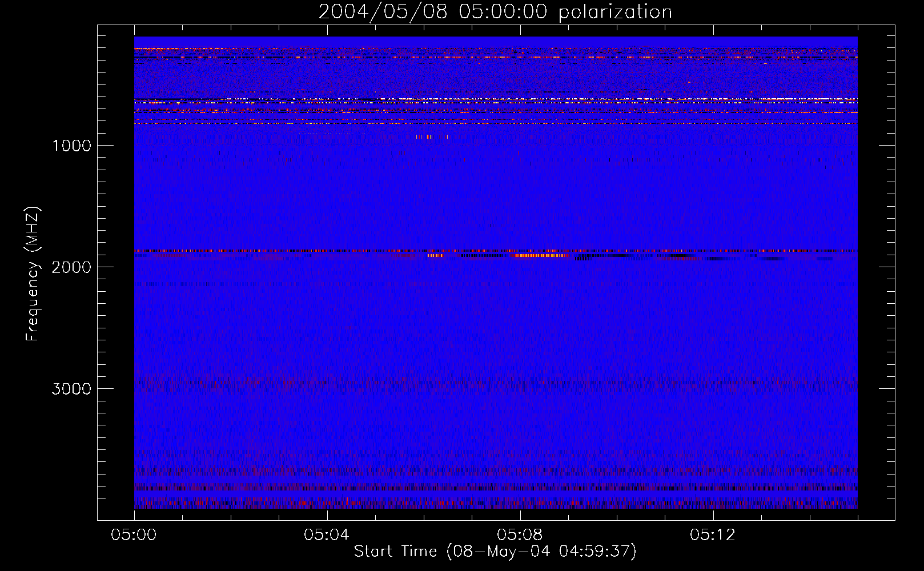Click the 05:12 time axis label
Image resolution: width=924 pixels, height=571 pixels.
pyautogui.click(x=712, y=535)
